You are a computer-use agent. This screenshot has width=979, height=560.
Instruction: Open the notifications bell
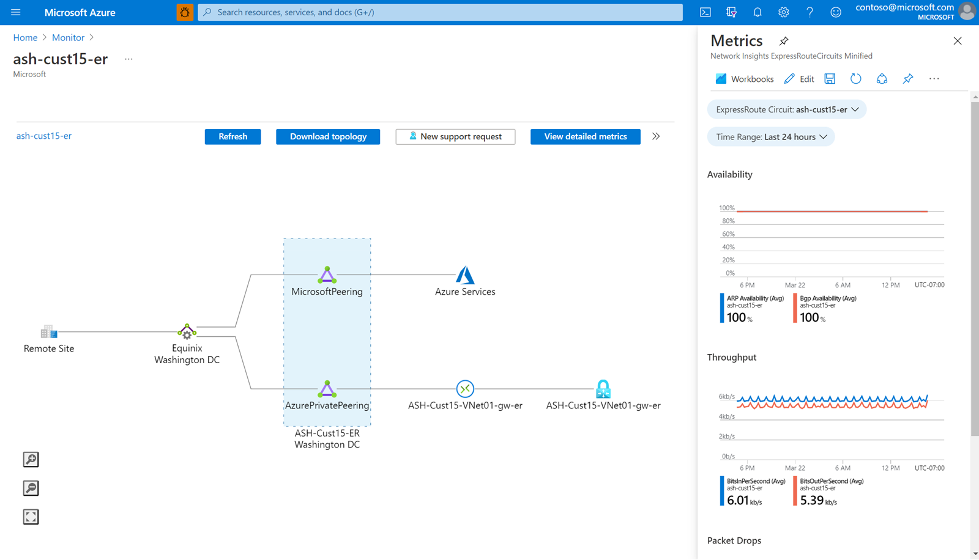758,12
